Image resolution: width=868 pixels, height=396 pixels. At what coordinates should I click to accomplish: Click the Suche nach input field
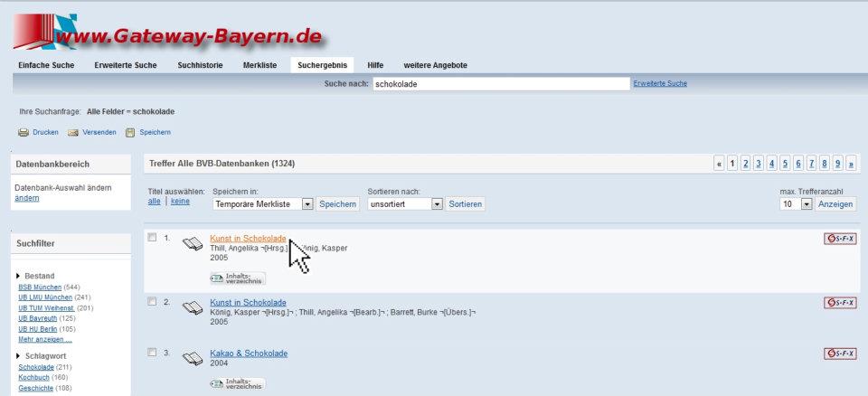click(500, 83)
